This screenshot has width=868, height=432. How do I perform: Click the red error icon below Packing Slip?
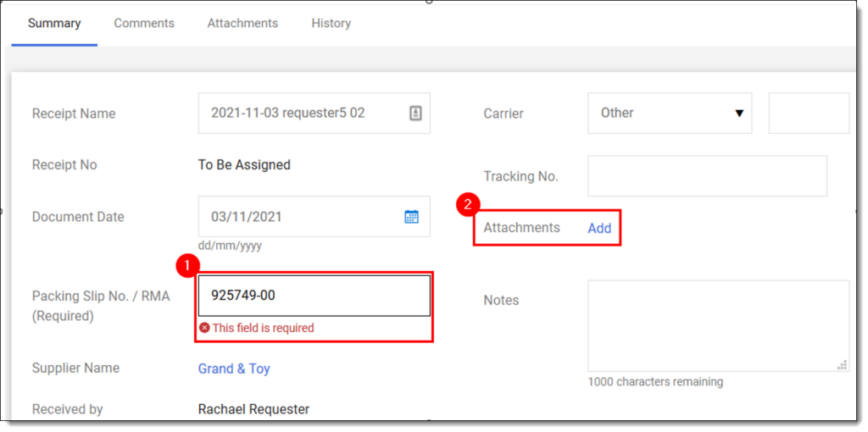pyautogui.click(x=204, y=328)
